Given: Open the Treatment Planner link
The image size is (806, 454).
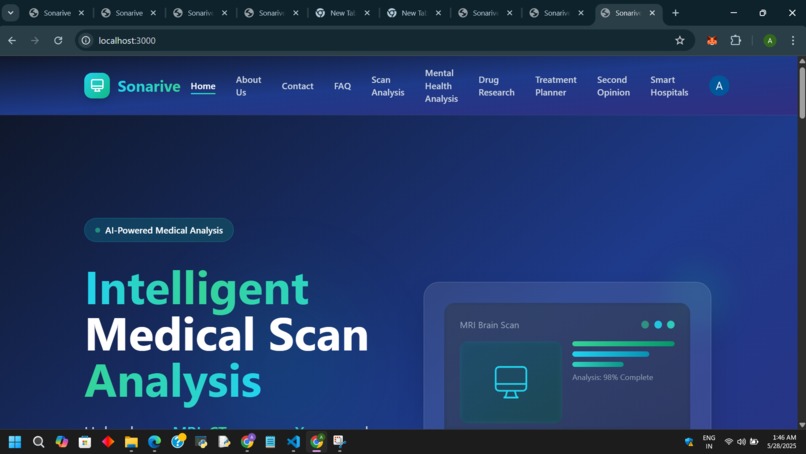Looking at the screenshot, I should [x=556, y=86].
